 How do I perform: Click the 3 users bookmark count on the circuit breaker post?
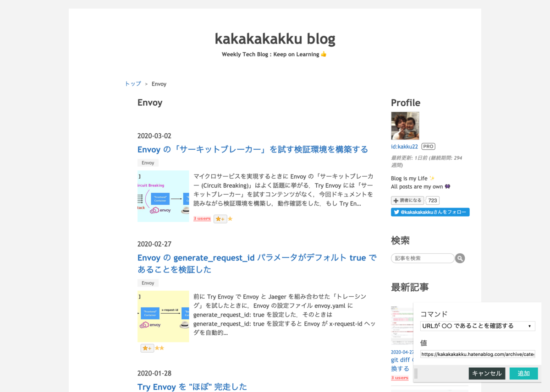202,219
